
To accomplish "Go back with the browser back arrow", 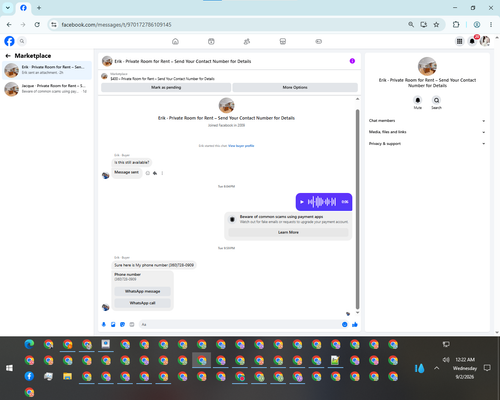I will click(x=9, y=25).
